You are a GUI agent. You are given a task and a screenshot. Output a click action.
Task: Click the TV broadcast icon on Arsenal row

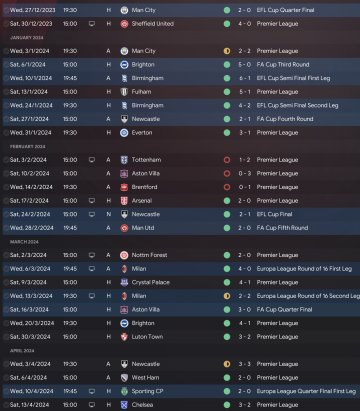coord(92,201)
